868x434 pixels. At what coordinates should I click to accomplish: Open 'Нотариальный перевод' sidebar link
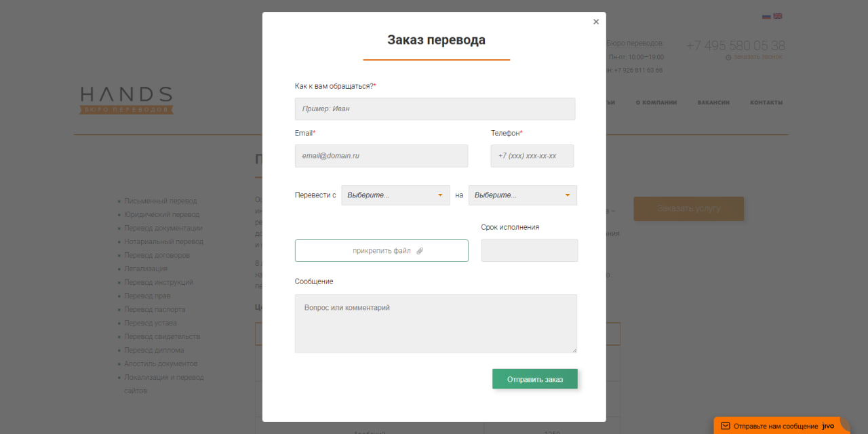click(163, 241)
